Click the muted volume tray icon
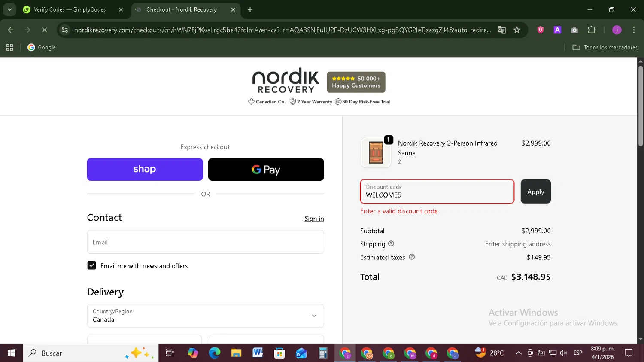Screen dimensions: 644x362 point(564,353)
